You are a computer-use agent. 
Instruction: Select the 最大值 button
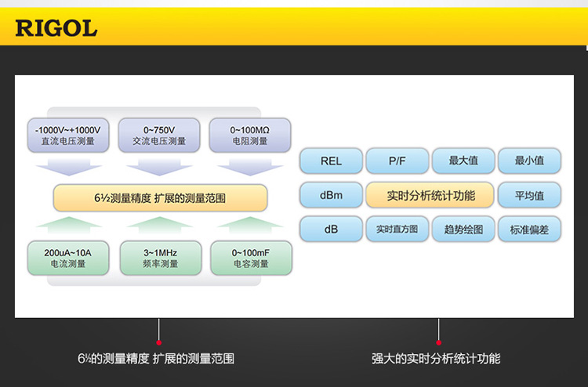(463, 161)
